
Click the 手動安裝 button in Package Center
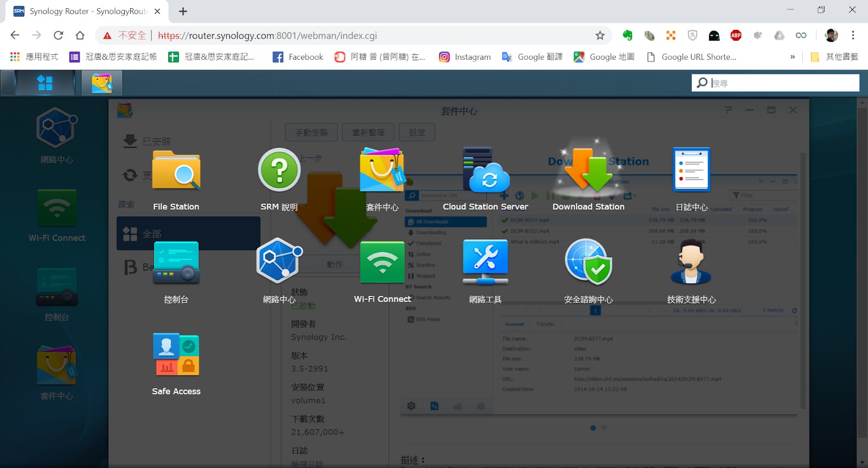click(311, 132)
